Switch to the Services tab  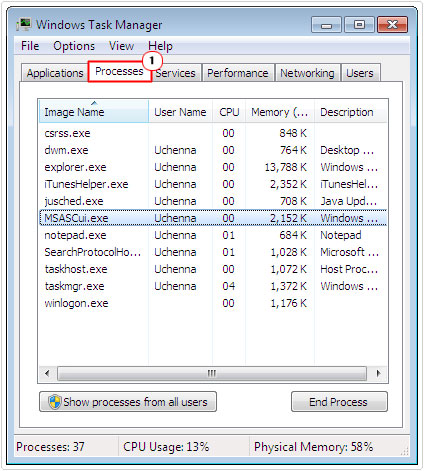(x=176, y=73)
